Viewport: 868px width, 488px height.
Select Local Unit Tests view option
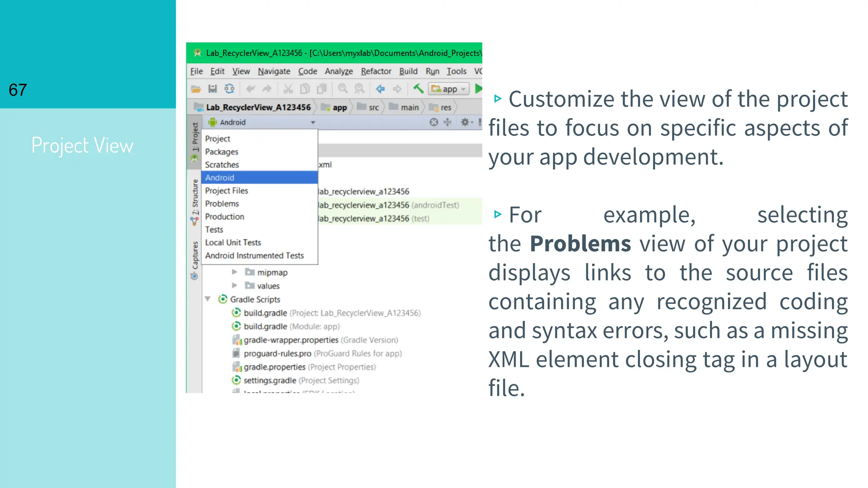pyautogui.click(x=259, y=242)
